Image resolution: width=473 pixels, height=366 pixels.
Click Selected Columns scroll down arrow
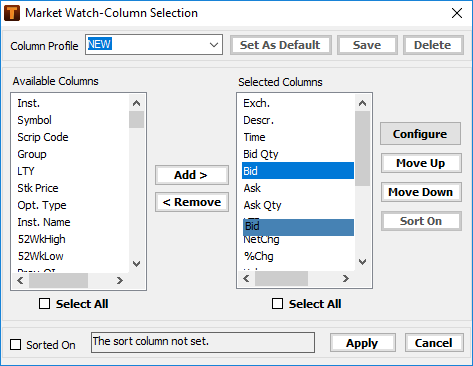click(362, 262)
